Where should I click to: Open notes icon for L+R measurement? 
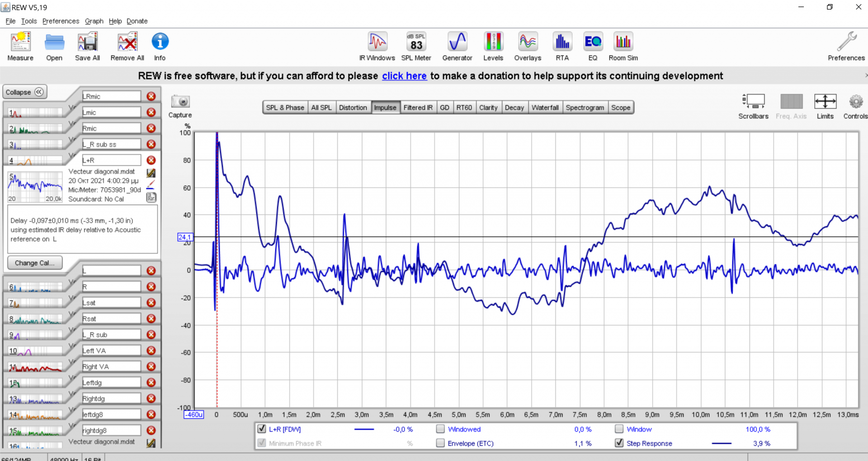pos(151,198)
